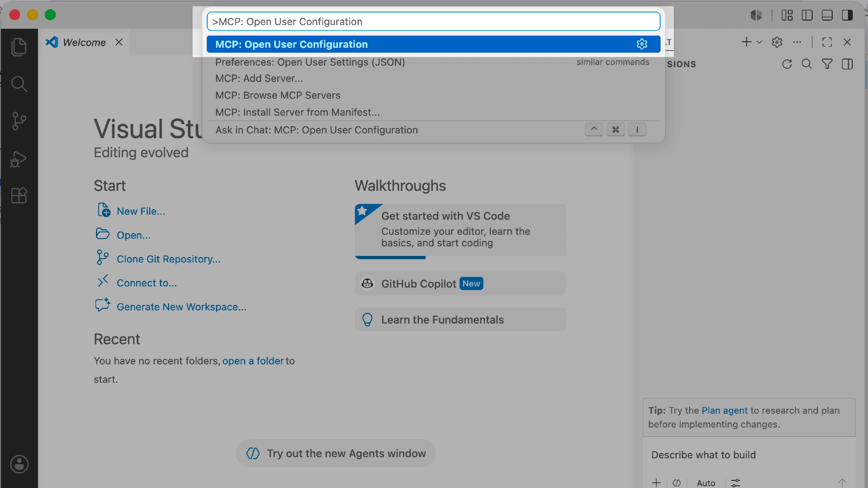
Task: Open the chat tools configuration icon
Action: click(x=736, y=483)
